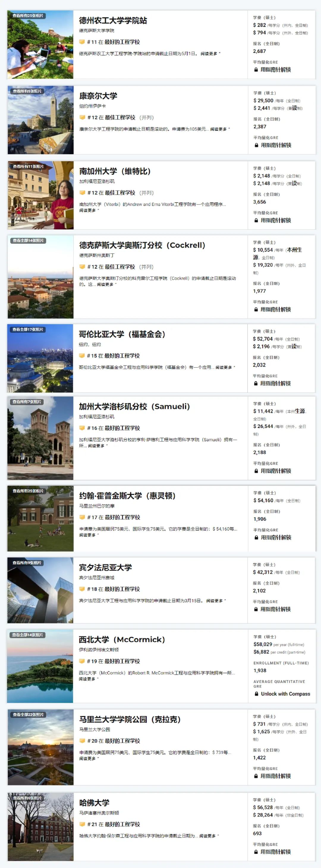This screenshot has width=321, height=868.
Task: Open 德克萨斯大学奥斯汀分校 (Cockrell) title
Action: [x=142, y=245]
